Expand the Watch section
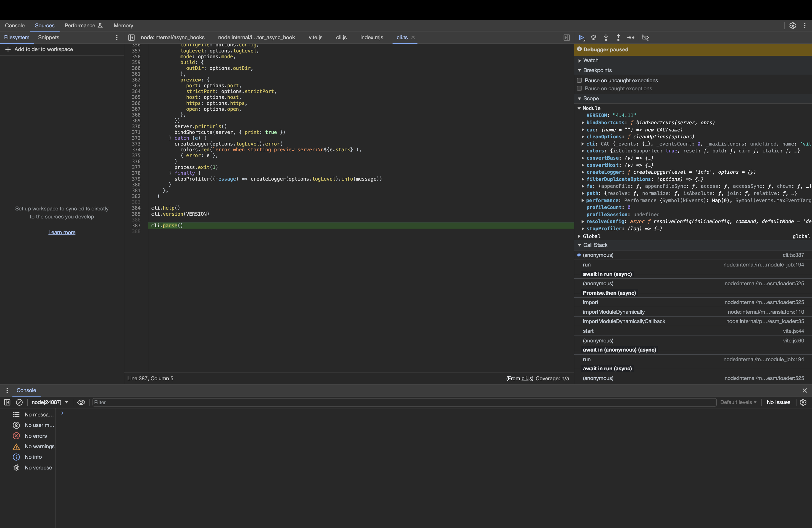The height and width of the screenshot is (528, 812). [x=590, y=60]
